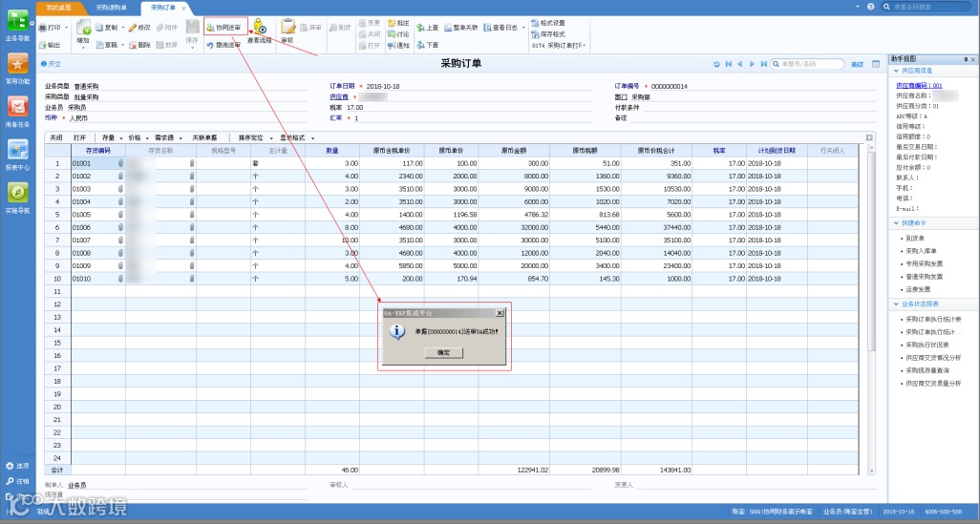The height and width of the screenshot is (524, 980).
Task: Click the 审核 audit clipboard icon
Action: click(x=288, y=26)
